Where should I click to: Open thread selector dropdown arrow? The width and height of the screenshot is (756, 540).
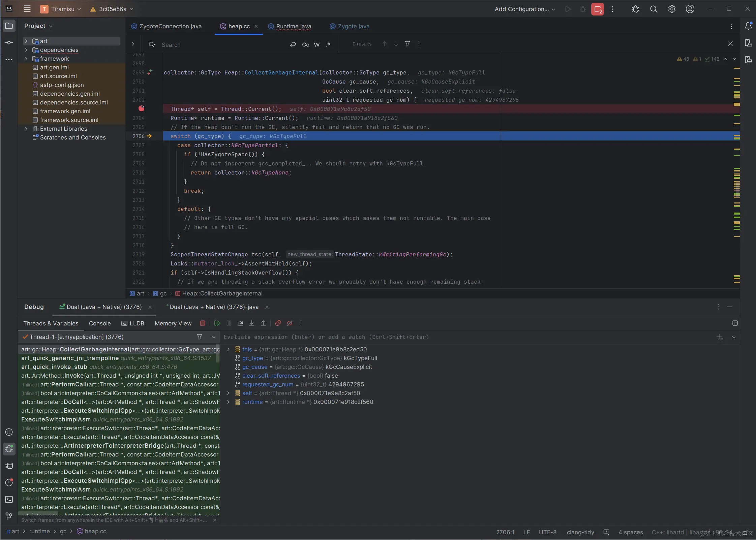[213, 337]
